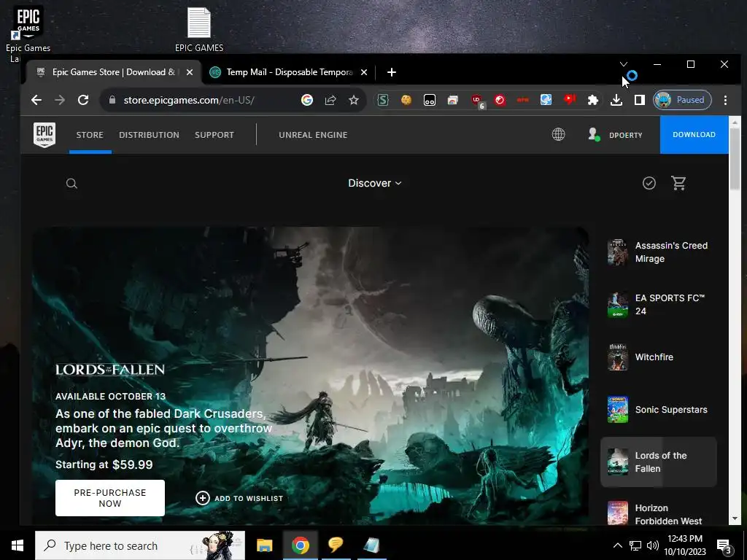
Task: Click the blue DOWNLOAD button
Action: (x=694, y=135)
